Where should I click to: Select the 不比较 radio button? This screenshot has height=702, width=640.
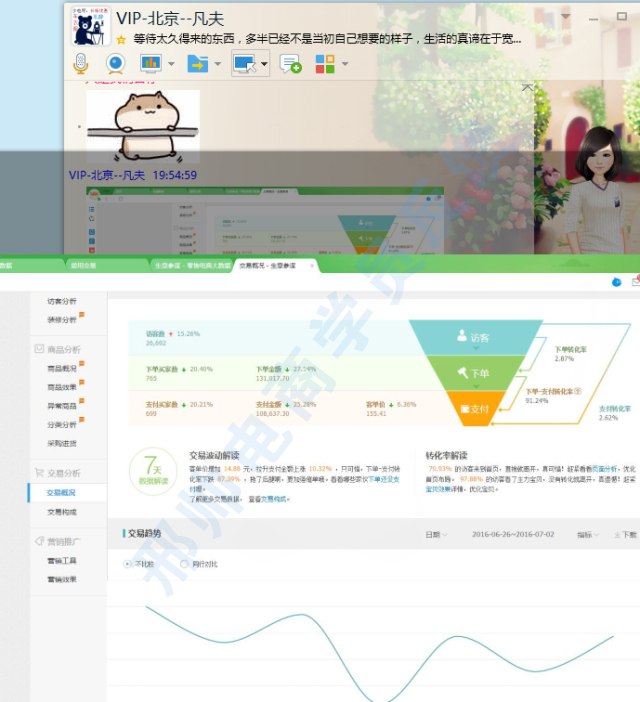(127, 564)
